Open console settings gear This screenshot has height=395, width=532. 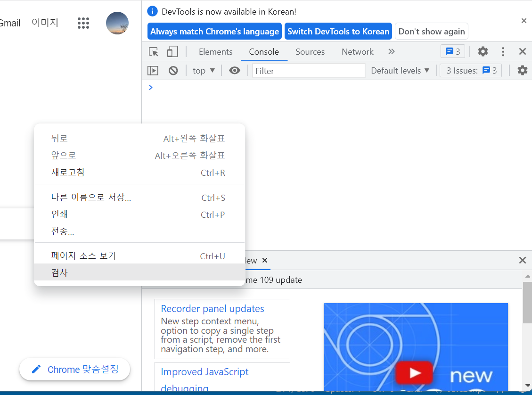(x=523, y=71)
